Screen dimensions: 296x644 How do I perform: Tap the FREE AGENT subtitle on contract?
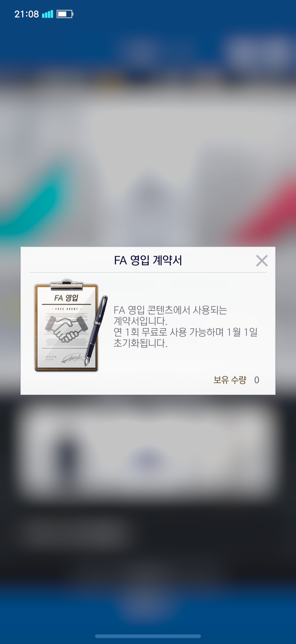point(67,309)
